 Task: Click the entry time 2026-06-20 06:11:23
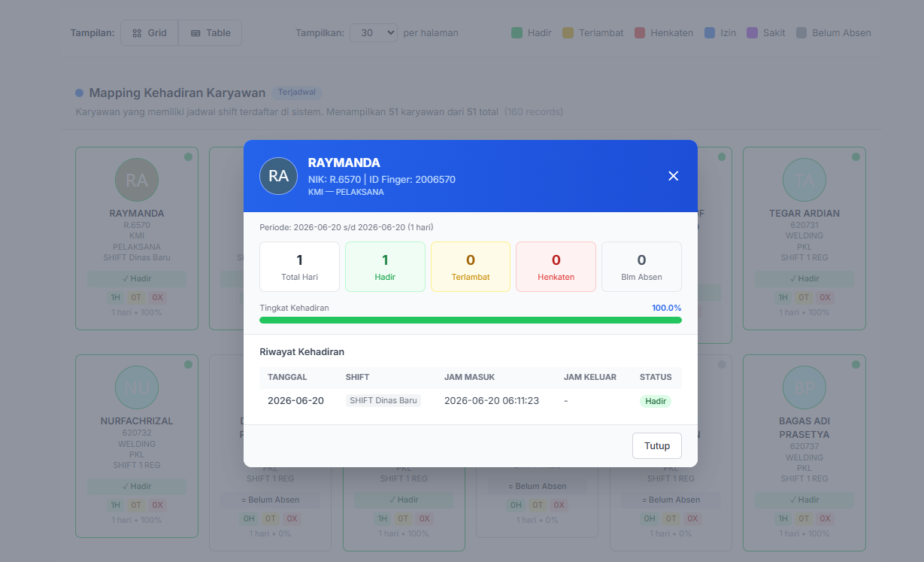492,401
